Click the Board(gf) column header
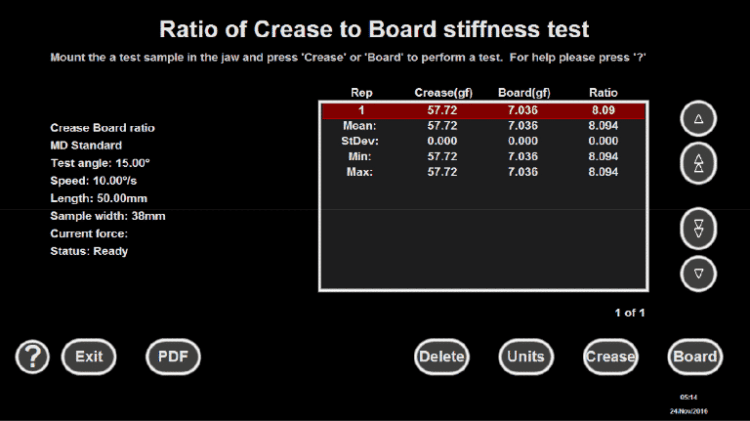The image size is (750, 421). point(523,93)
